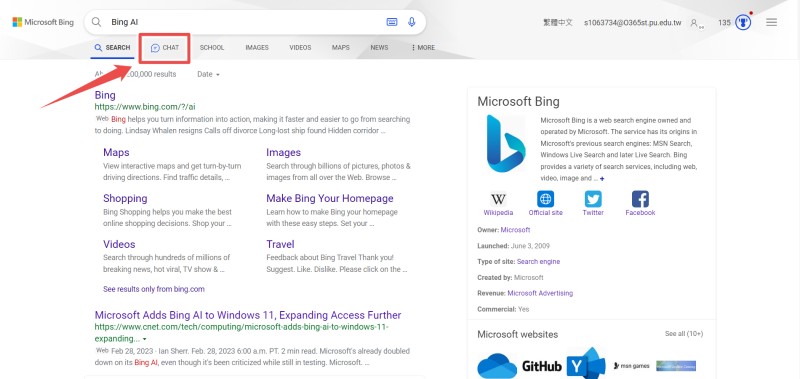Open the Bing result title link

pyautogui.click(x=105, y=95)
